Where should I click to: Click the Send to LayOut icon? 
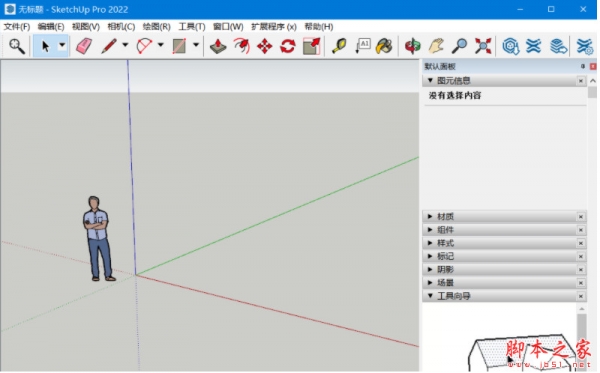559,46
